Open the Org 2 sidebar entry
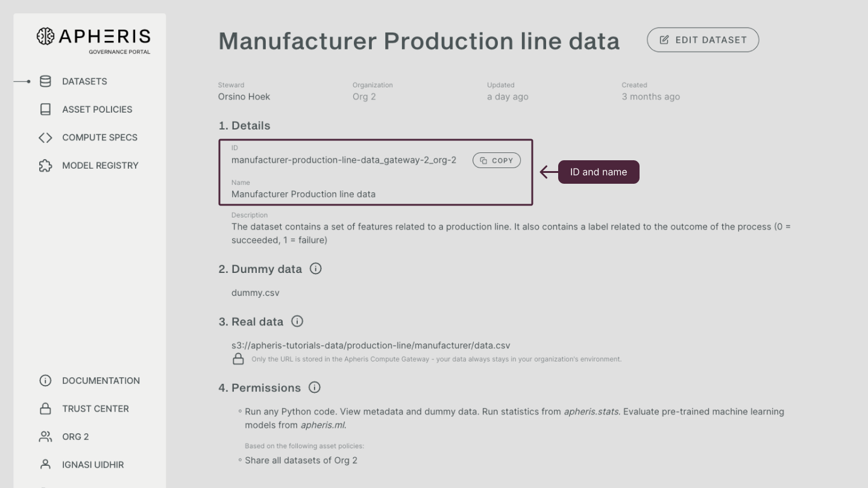The height and width of the screenshot is (488, 868). tap(75, 436)
